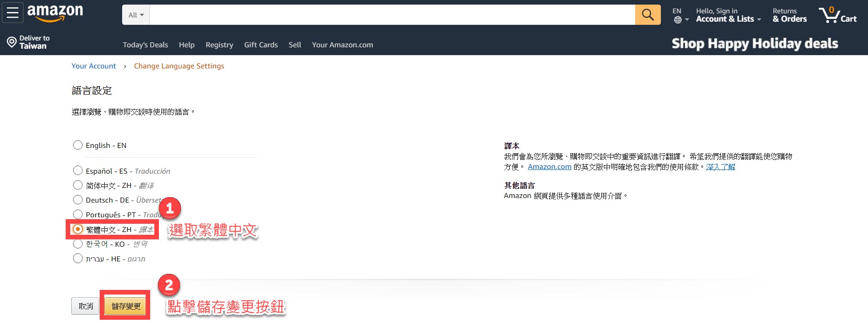Viewport: 868px width, 323px height.
Task: Open the Your Account breadcrumb link
Action: [94, 66]
